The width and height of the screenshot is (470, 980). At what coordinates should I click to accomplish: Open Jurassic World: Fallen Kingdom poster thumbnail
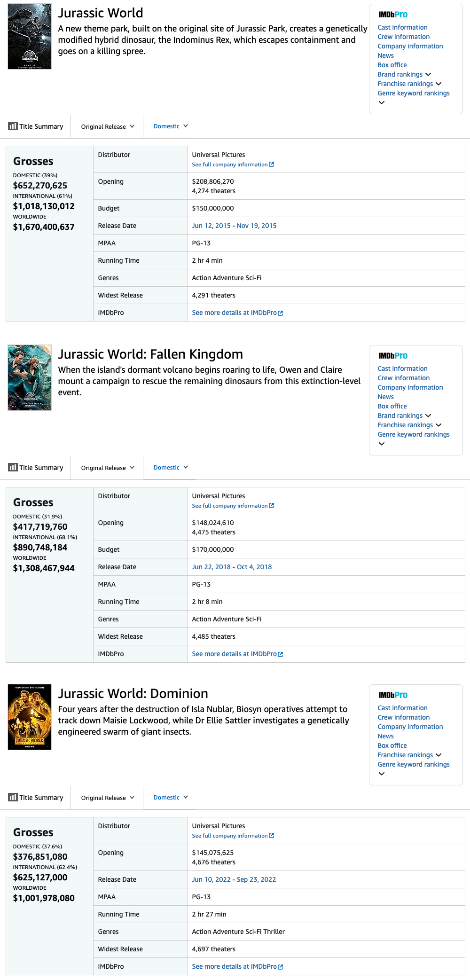[30, 377]
